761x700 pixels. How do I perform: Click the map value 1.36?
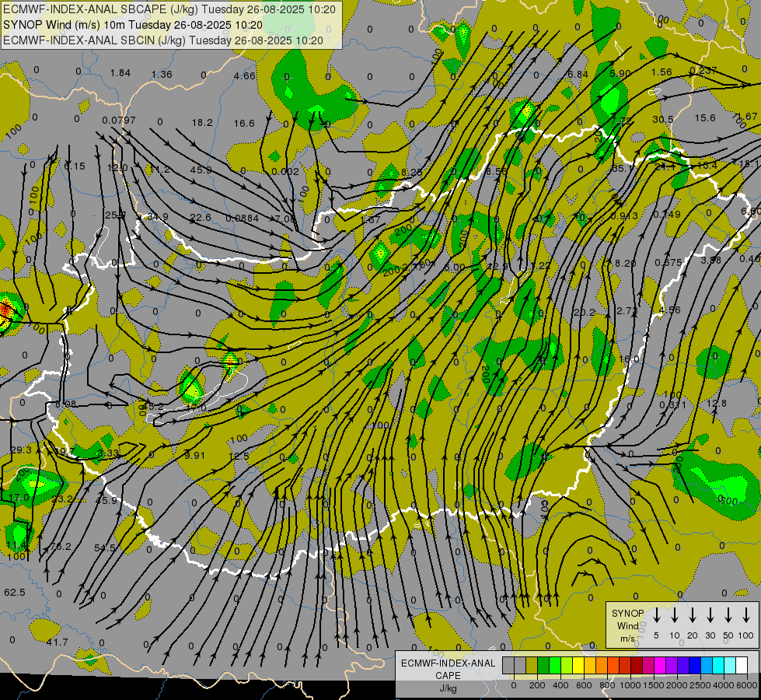pyautogui.click(x=162, y=75)
